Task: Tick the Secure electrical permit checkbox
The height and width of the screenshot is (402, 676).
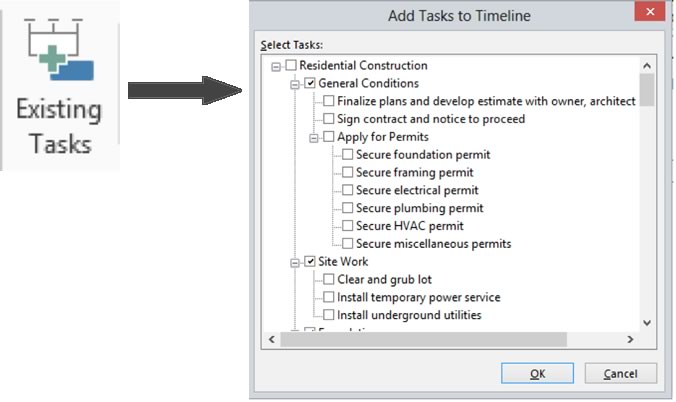Action: coord(347,190)
